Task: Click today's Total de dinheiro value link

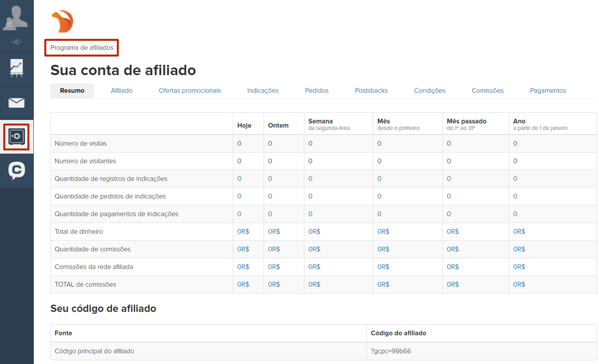Action: (243, 232)
